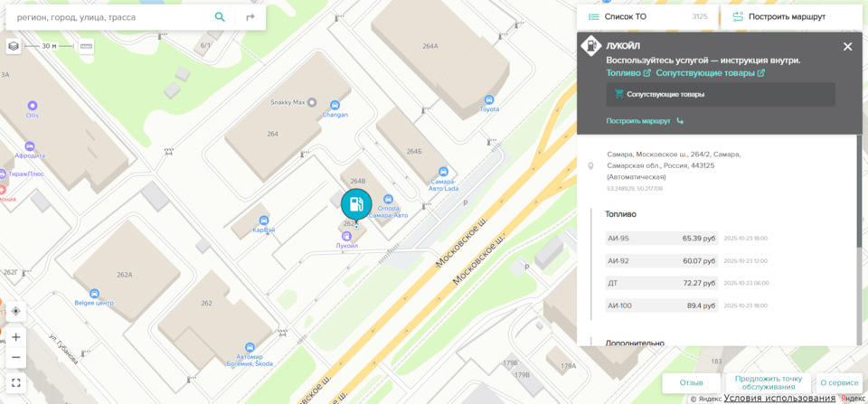Open the Топливо external link
The height and width of the screenshot is (404, 868).
pyautogui.click(x=627, y=73)
